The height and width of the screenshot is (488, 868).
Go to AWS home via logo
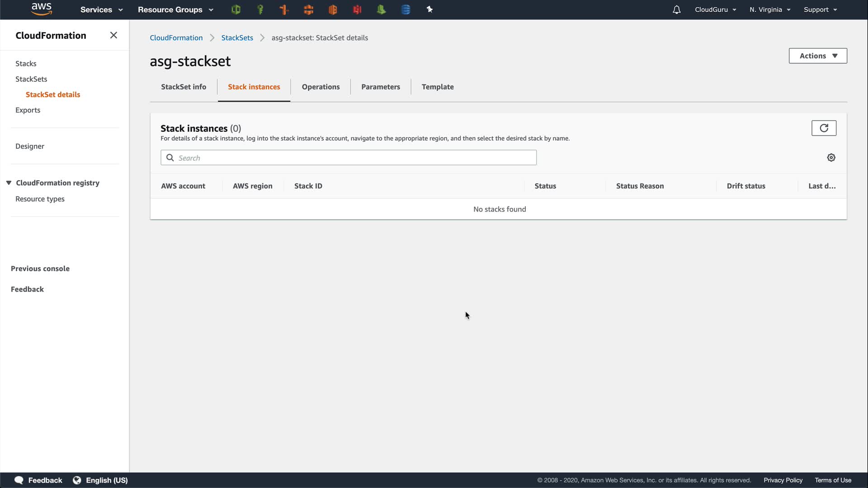42,9
